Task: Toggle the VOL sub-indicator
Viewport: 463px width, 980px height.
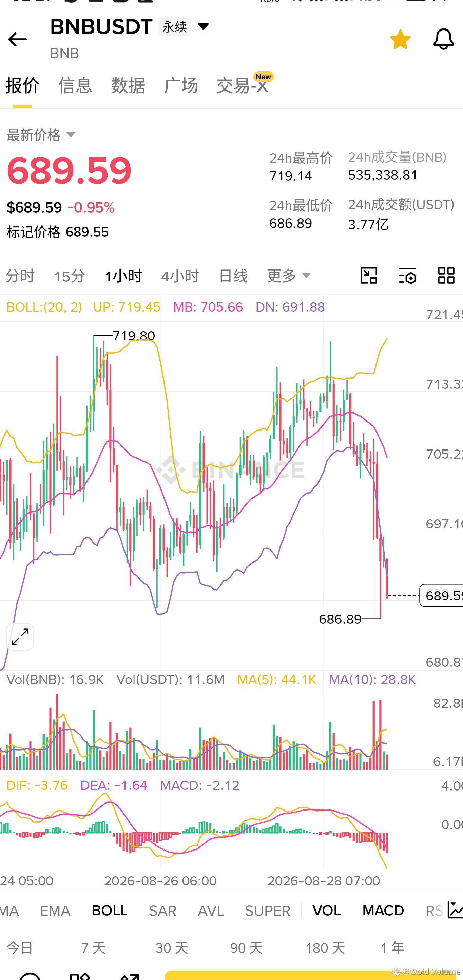Action: pyautogui.click(x=327, y=911)
